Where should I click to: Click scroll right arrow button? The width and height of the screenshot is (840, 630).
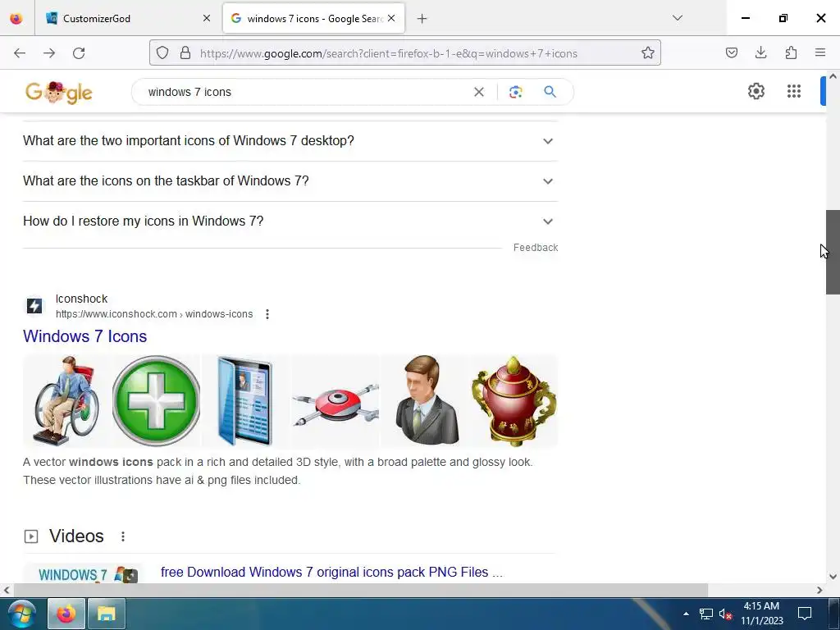[819, 591]
